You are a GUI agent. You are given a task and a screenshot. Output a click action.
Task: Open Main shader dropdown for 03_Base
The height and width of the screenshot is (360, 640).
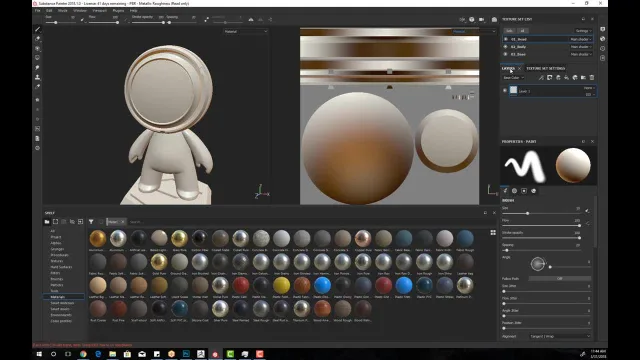pyautogui.click(x=581, y=54)
